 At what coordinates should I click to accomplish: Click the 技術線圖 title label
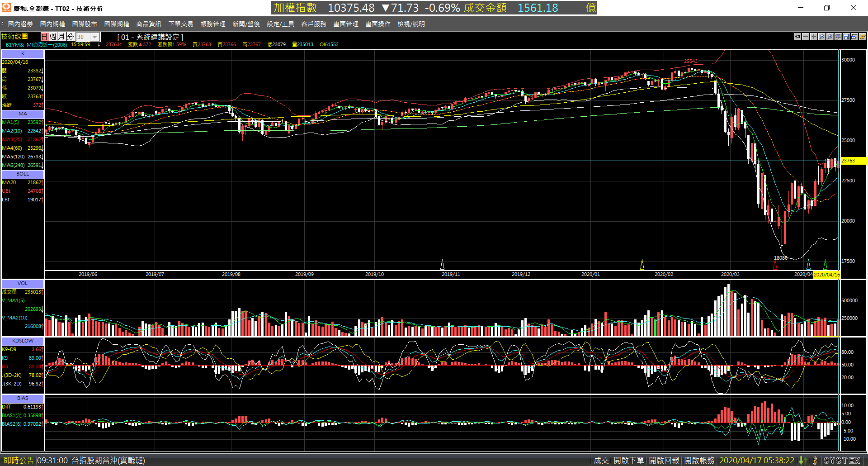coord(14,37)
